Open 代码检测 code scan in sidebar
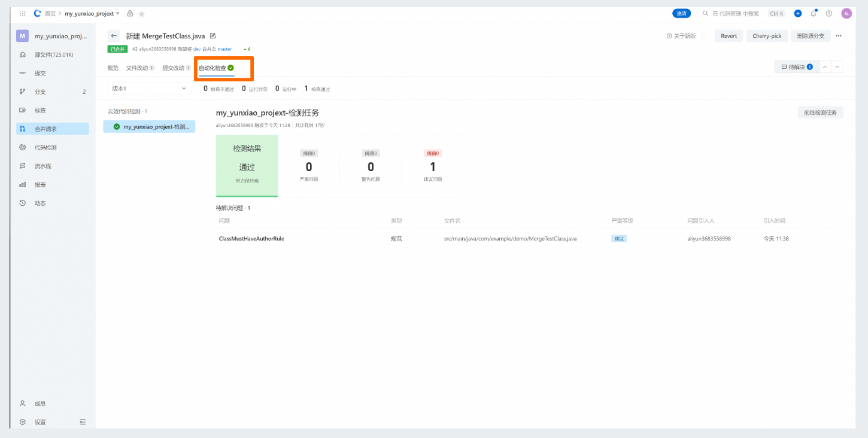Screen dimensions: 868x438 click(x=53, y=147)
